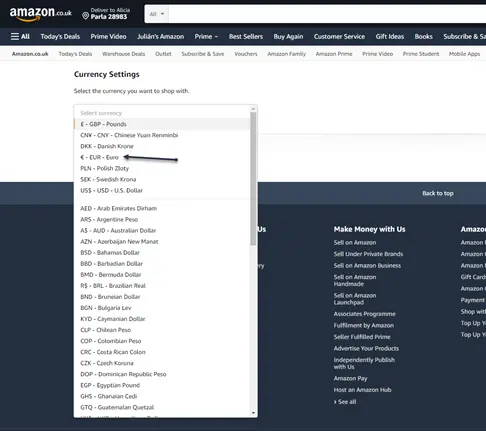Click Amazon.co.uk in the sub-navigation

click(30, 54)
